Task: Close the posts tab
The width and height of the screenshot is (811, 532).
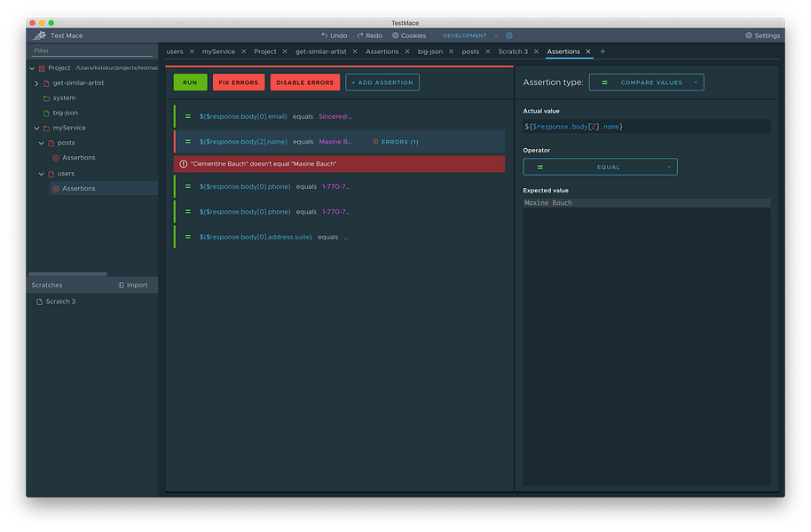Action: coord(488,51)
